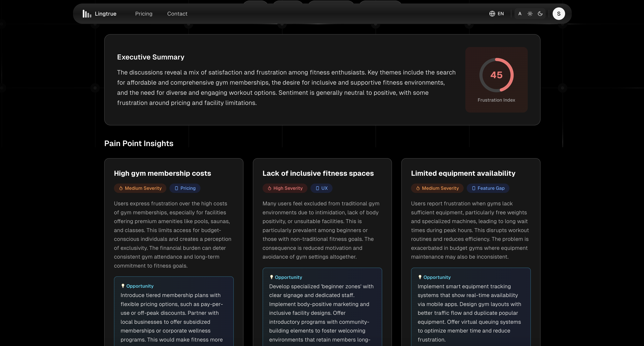Click the Lack of inclusive fitness spaces card
The height and width of the screenshot is (346, 644).
322,225
